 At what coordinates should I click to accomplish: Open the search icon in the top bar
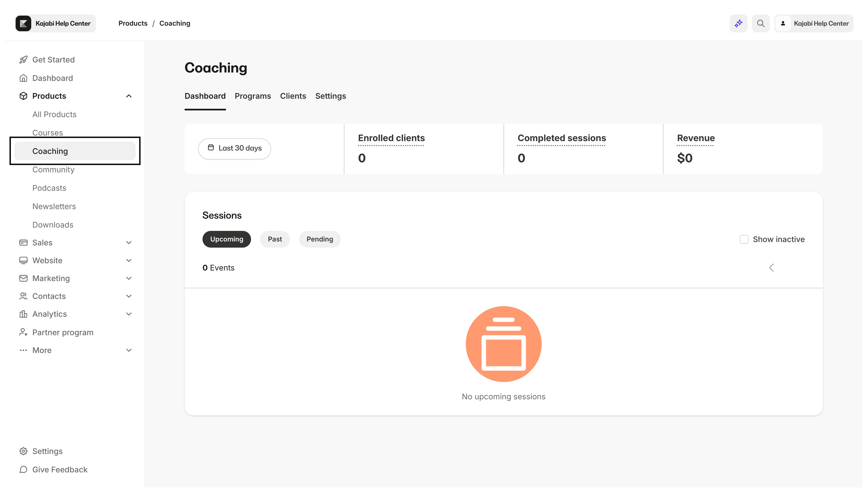click(760, 23)
